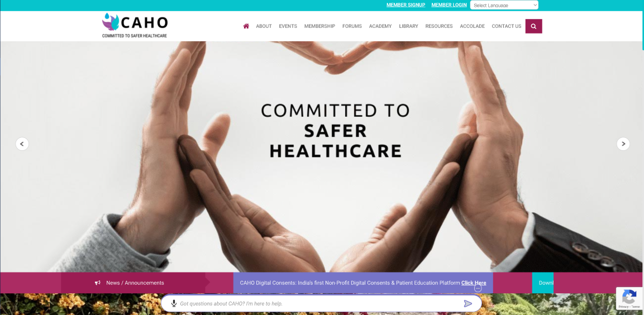The height and width of the screenshot is (315, 644).
Task: Open the Resources menu item
Action: click(439, 26)
